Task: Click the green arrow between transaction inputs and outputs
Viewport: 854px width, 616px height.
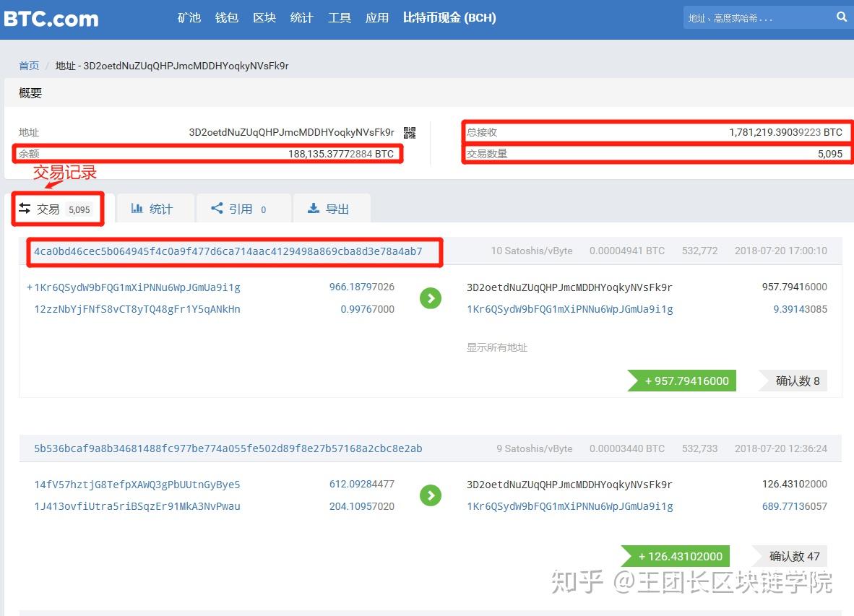Action: 431,298
